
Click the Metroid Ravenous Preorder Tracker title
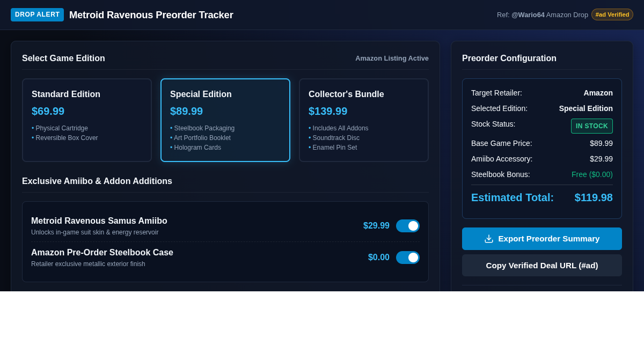click(x=151, y=15)
